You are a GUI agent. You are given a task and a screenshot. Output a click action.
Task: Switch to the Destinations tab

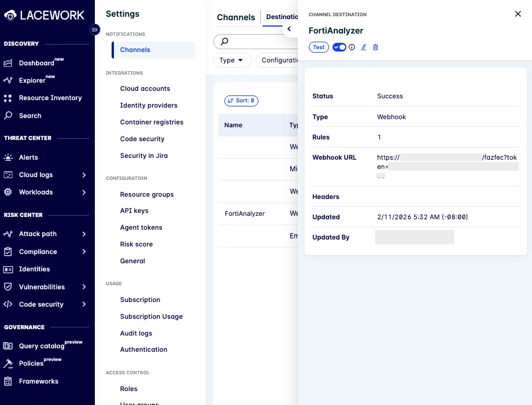click(x=282, y=17)
